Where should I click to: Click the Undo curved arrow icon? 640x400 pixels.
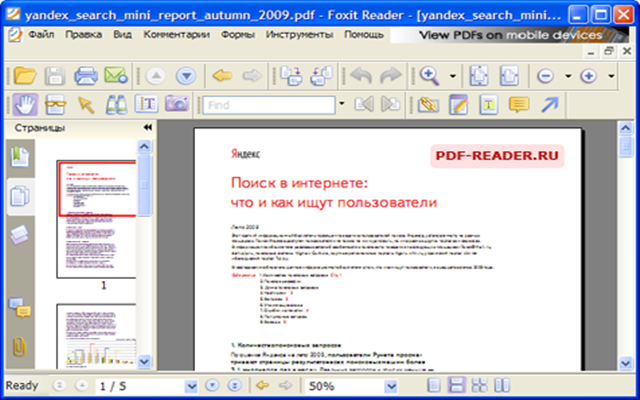(361, 76)
